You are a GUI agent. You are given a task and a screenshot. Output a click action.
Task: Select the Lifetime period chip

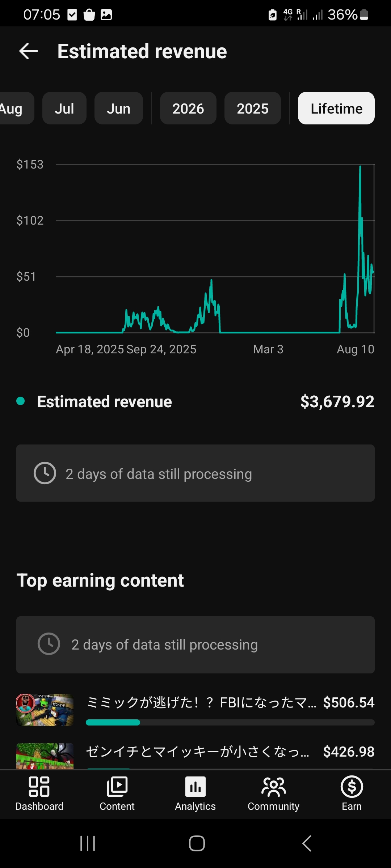tap(336, 108)
